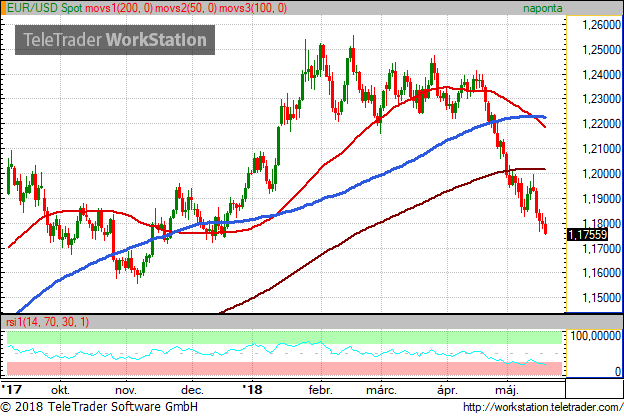Screen dimensions: 624x416
Task: Click the green RSI overbought band
Action: coord(284,337)
